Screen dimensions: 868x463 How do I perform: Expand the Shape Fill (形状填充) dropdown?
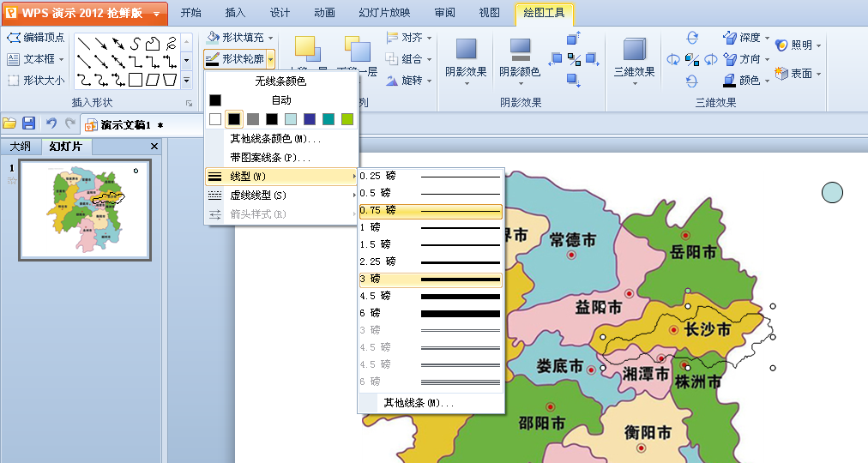coord(271,38)
